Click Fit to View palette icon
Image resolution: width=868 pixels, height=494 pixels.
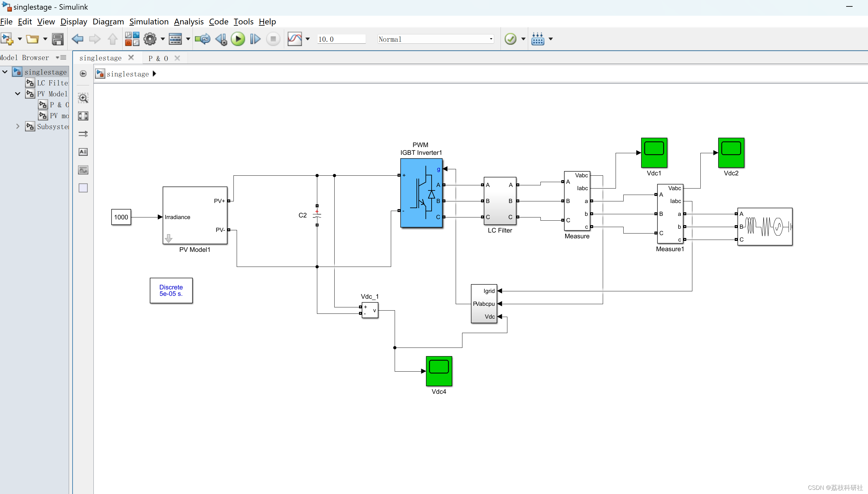pos(83,116)
